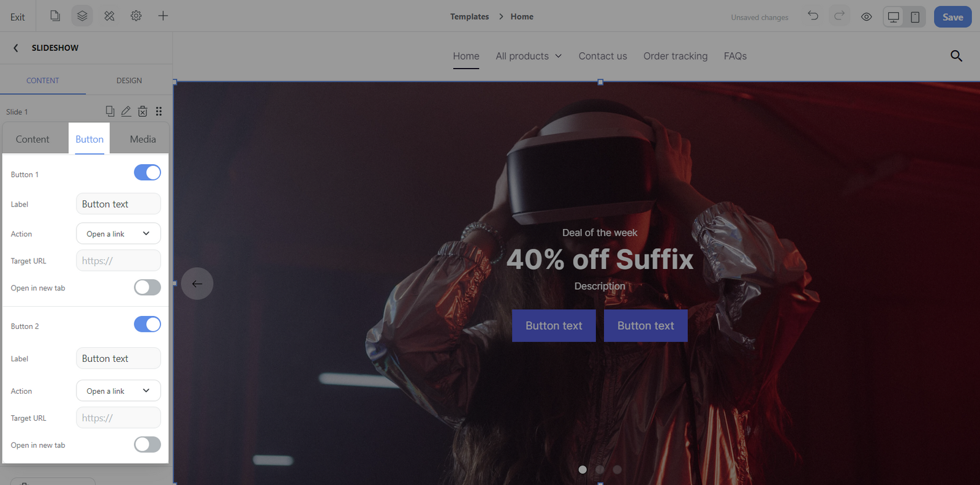980x485 pixels.
Task: Click the plus add section icon
Action: click(x=163, y=16)
